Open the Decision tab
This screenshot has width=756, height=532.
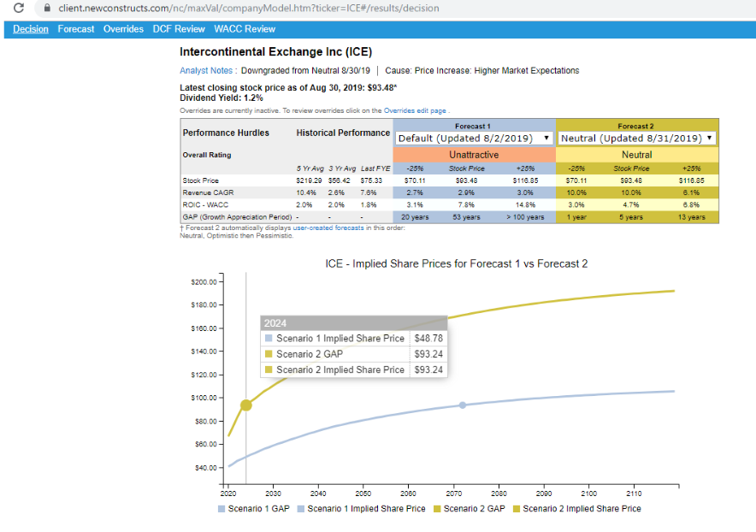31,29
